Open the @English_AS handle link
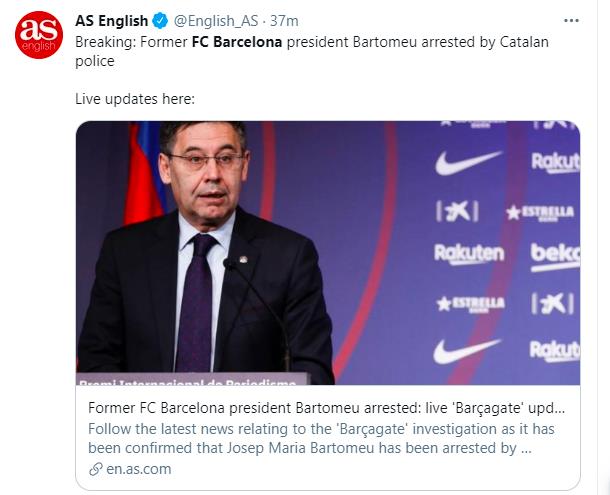The image size is (610, 495). pyautogui.click(x=216, y=21)
